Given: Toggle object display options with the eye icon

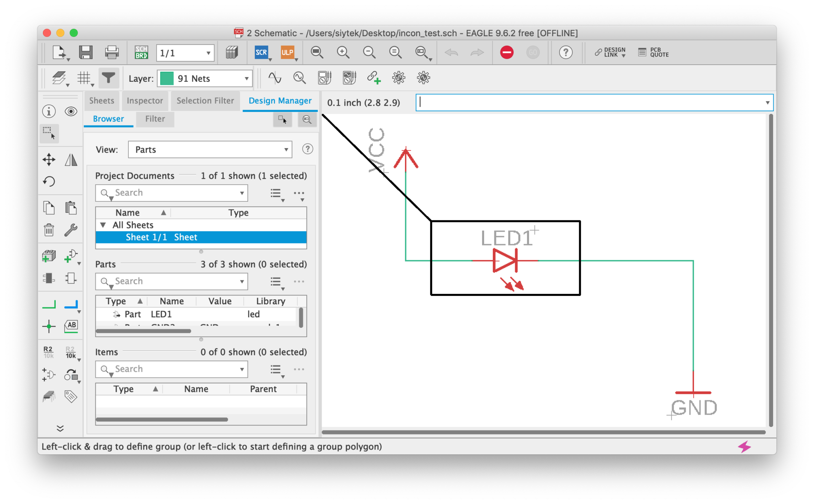Looking at the screenshot, I should [71, 112].
